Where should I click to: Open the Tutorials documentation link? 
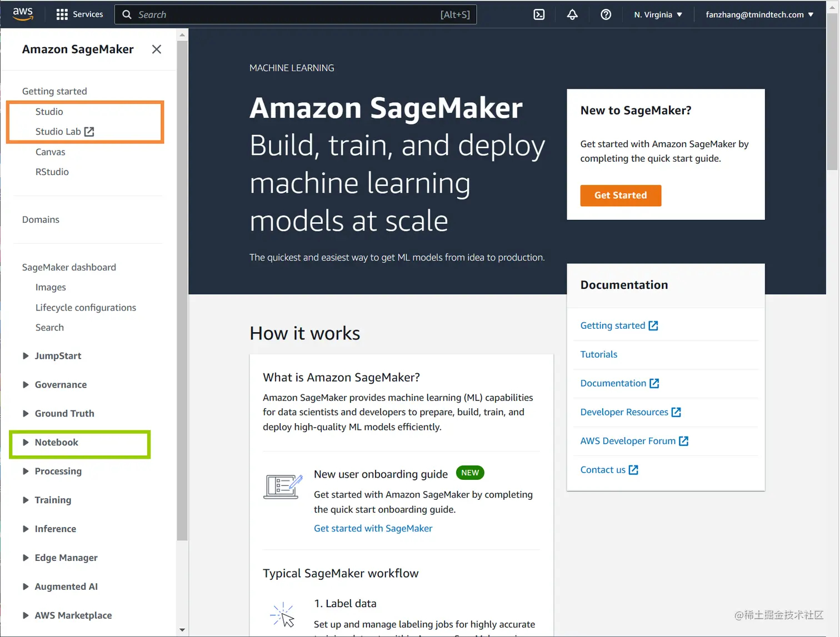[598, 354]
